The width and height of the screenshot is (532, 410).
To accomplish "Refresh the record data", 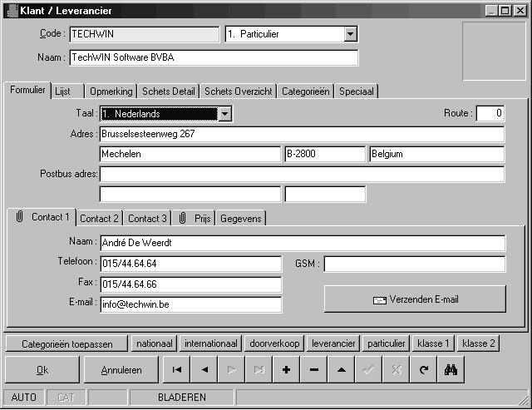I will [x=424, y=369].
